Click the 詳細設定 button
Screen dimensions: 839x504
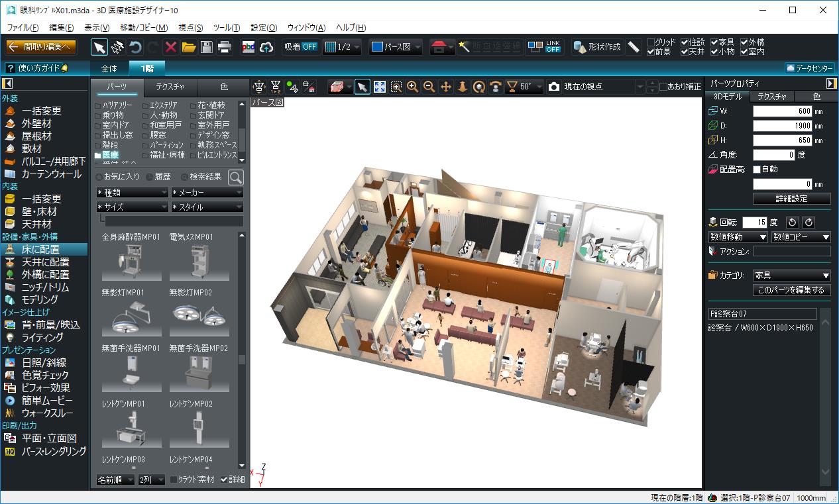click(791, 199)
